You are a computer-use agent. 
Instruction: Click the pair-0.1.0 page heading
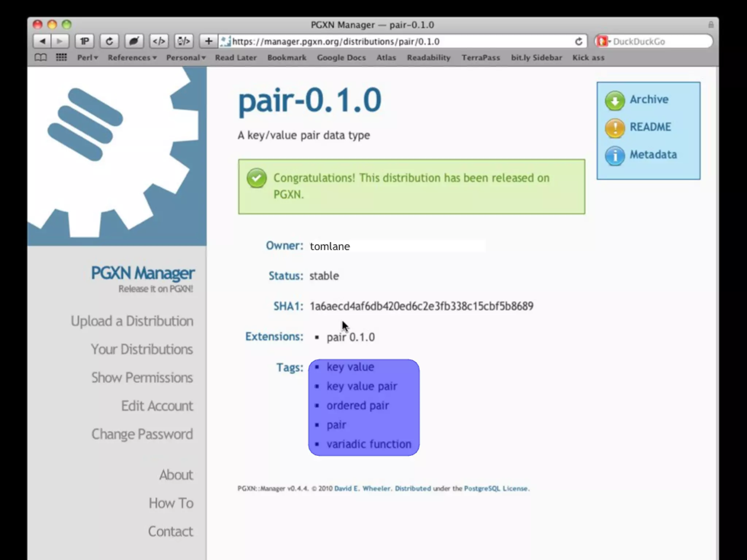click(x=310, y=100)
